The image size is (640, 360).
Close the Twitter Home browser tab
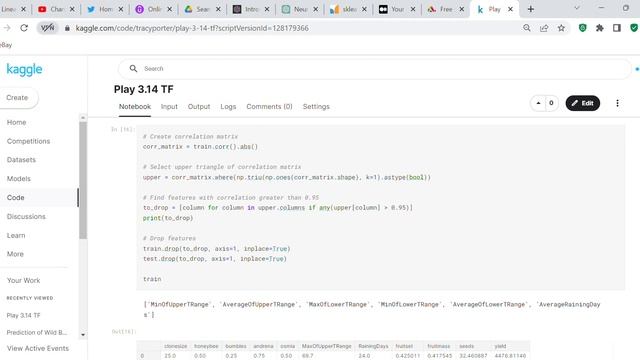[x=120, y=9]
